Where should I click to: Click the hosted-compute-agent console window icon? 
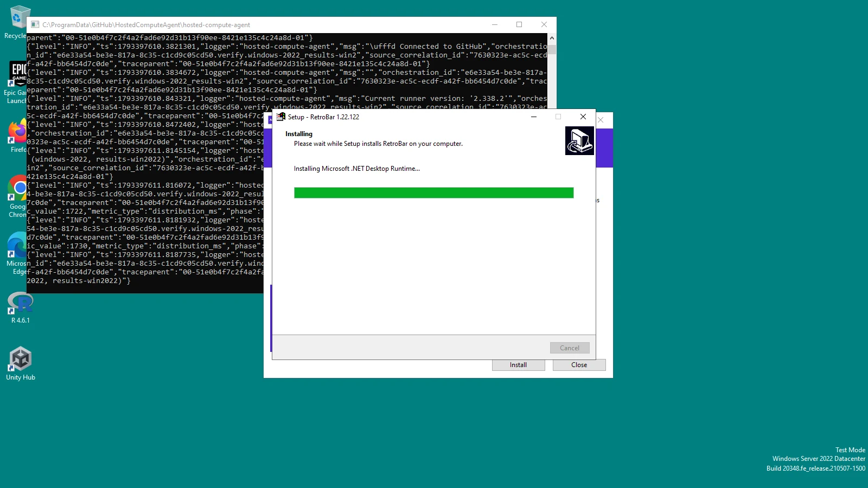tap(35, 24)
